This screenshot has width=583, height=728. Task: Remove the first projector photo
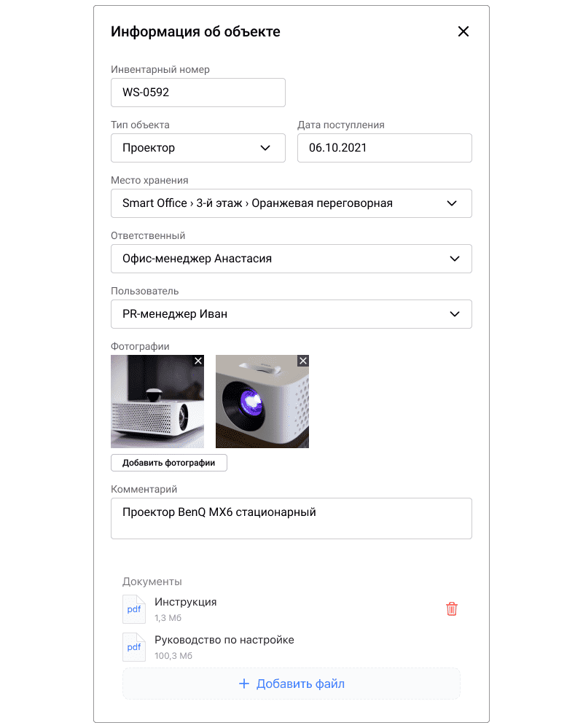tap(198, 361)
